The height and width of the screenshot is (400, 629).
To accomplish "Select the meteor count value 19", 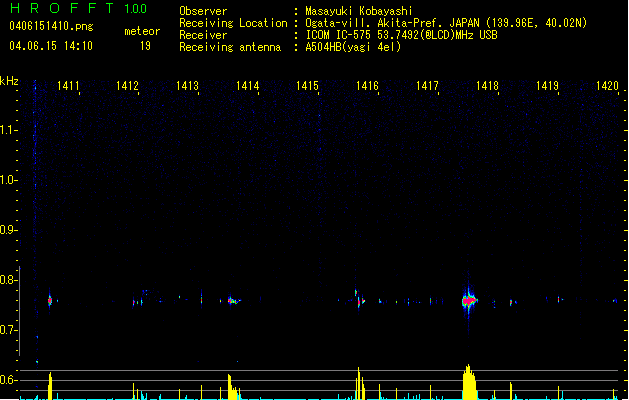I will click(145, 46).
